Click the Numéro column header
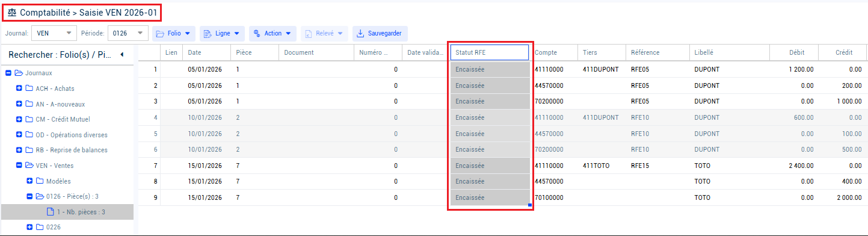The image size is (868, 236). [378, 52]
